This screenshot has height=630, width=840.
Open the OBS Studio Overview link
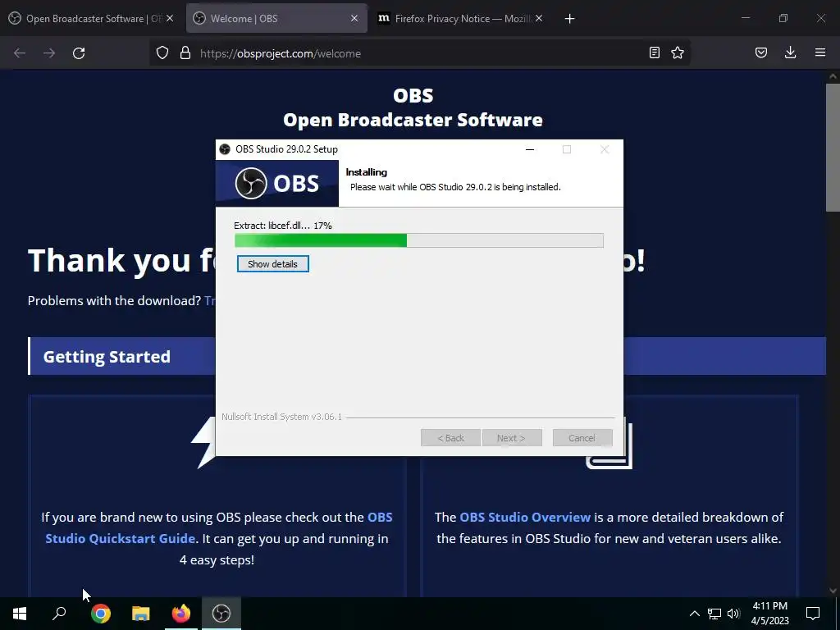(525, 517)
